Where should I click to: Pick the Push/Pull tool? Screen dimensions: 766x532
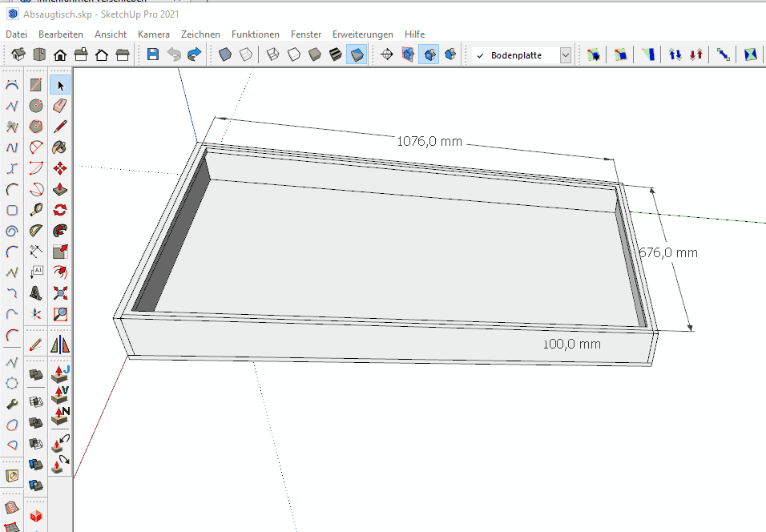pyautogui.click(x=60, y=189)
